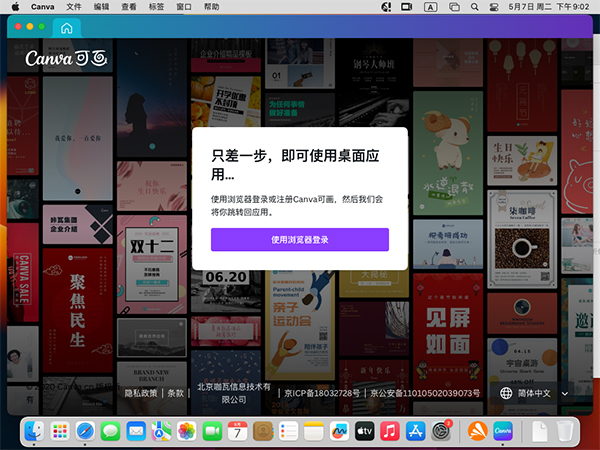
Task: Open the Music app in the Dock
Action: click(391, 431)
